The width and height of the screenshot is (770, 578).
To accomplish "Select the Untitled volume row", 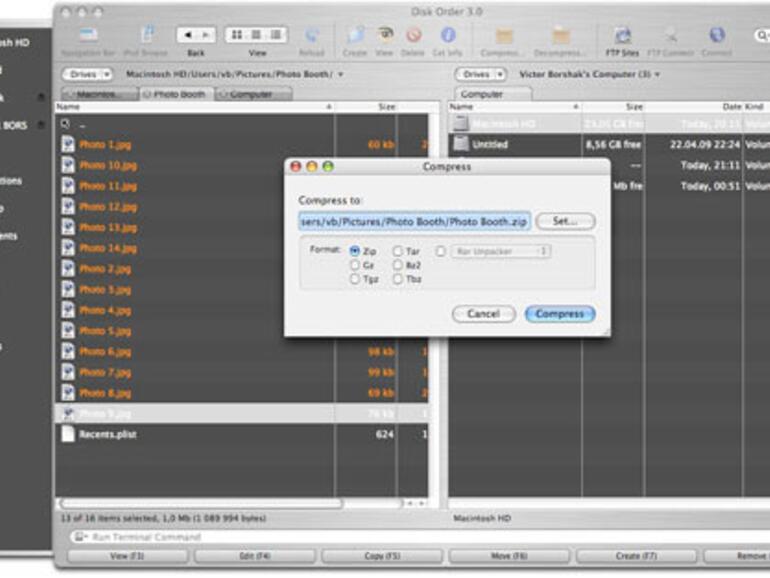I will pyautogui.click(x=609, y=144).
